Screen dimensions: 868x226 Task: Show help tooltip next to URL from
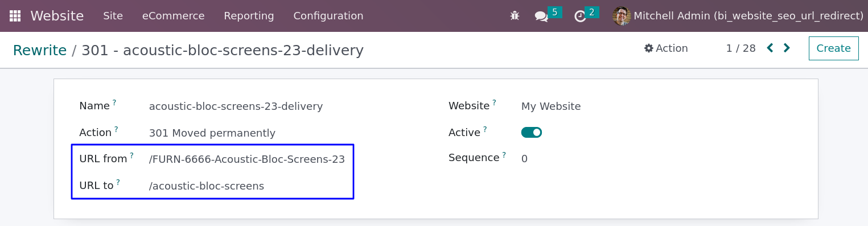click(131, 155)
